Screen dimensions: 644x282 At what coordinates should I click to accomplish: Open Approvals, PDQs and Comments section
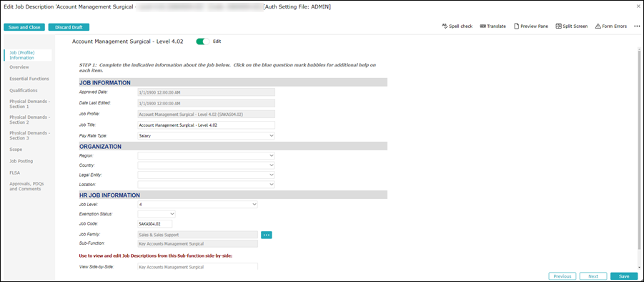tap(26, 186)
